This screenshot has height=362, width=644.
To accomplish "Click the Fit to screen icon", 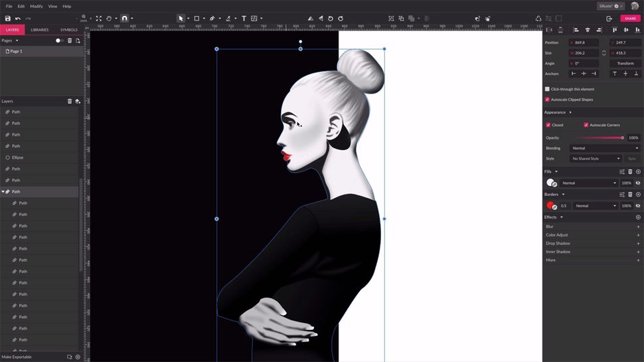I will pos(98,19).
